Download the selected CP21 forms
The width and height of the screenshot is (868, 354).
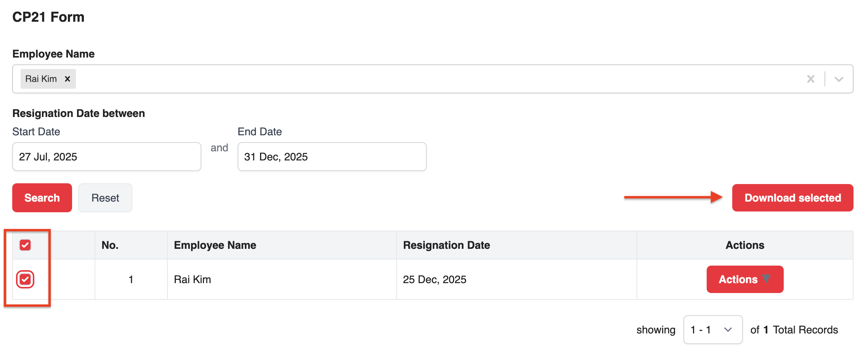pyautogui.click(x=792, y=198)
